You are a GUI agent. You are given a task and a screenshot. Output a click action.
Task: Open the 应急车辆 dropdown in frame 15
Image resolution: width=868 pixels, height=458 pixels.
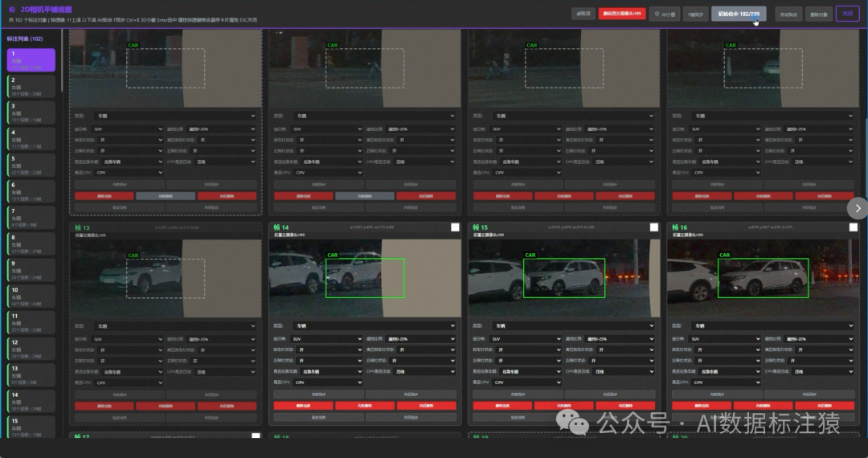click(530, 371)
